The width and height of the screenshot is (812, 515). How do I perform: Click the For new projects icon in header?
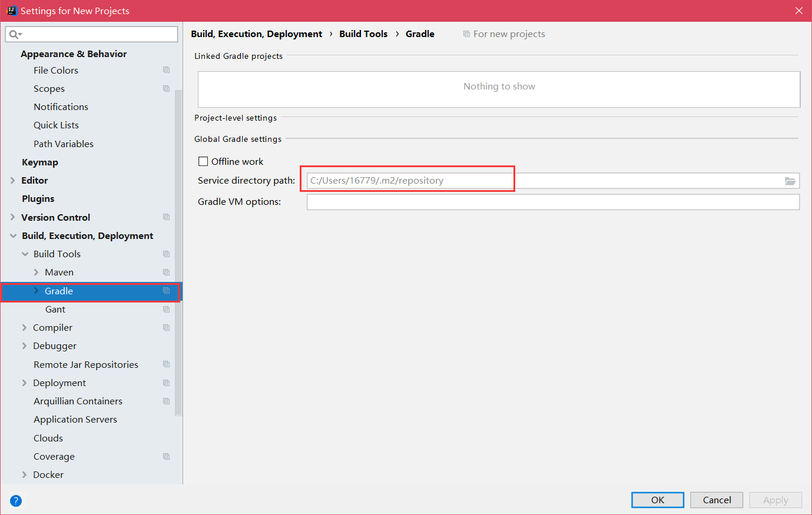coord(466,34)
